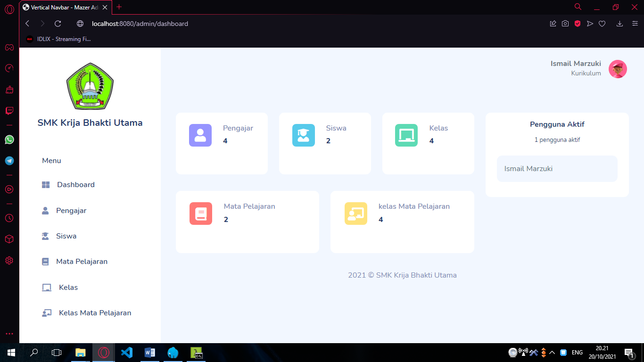644x362 pixels.
Task: Open Telegram in the Opera sidebar
Action: click(x=9, y=161)
